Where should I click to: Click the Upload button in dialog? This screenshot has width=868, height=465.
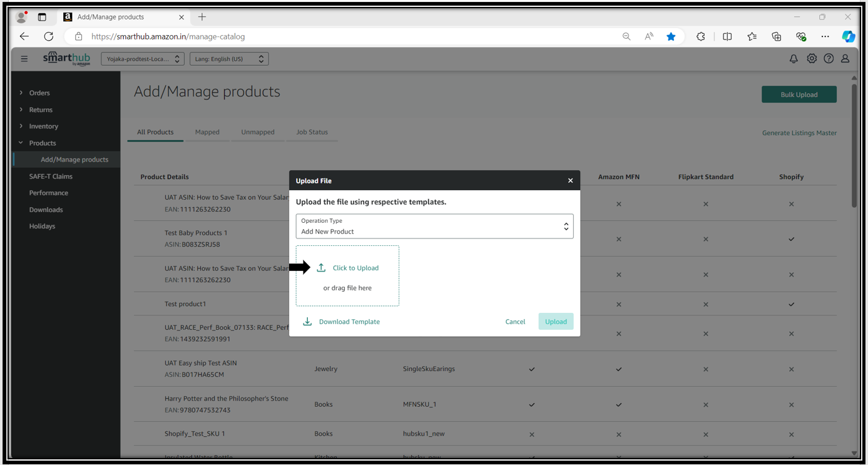coord(556,322)
